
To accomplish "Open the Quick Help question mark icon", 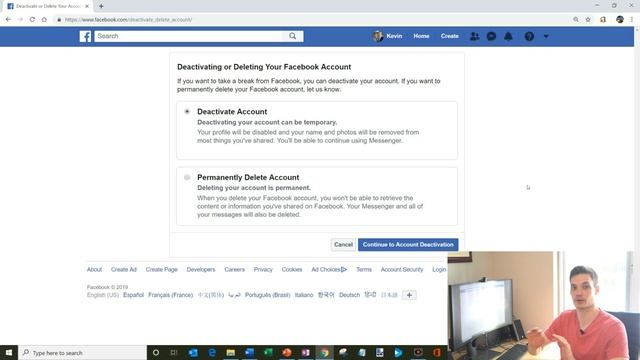I will click(x=529, y=36).
